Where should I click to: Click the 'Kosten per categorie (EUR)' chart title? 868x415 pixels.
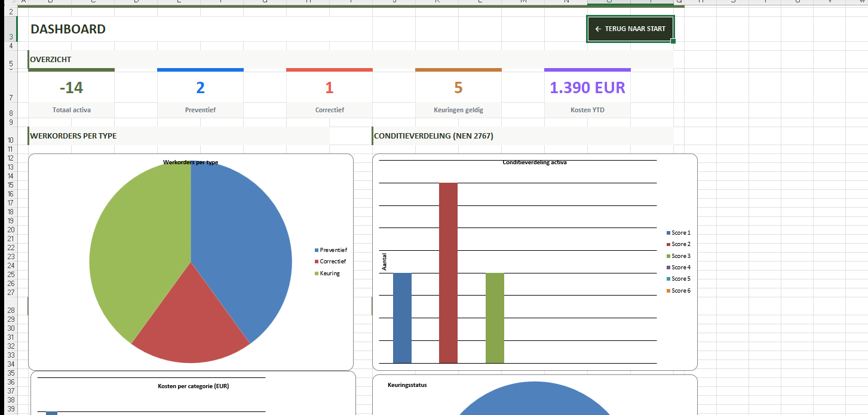(193, 386)
